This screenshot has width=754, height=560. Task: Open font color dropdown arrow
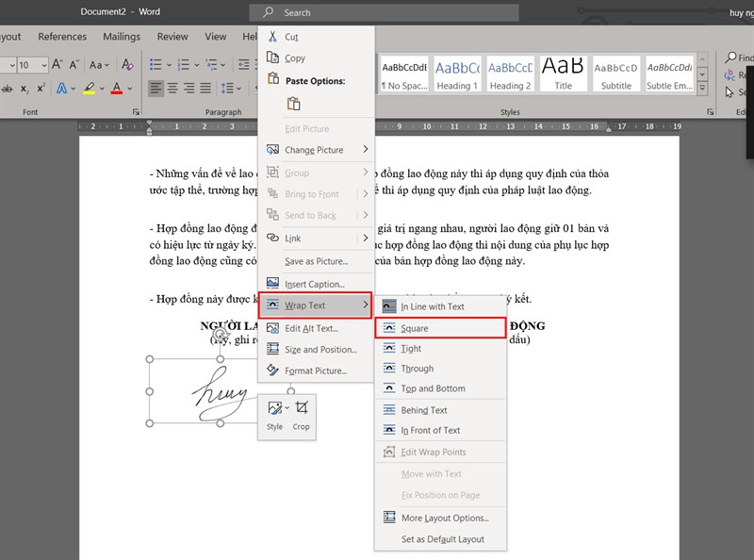[130, 89]
